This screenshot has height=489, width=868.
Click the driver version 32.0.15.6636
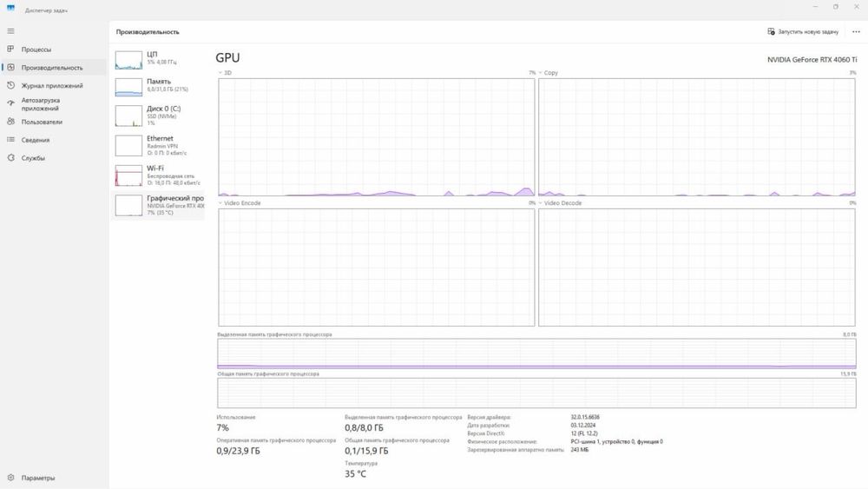coord(585,417)
